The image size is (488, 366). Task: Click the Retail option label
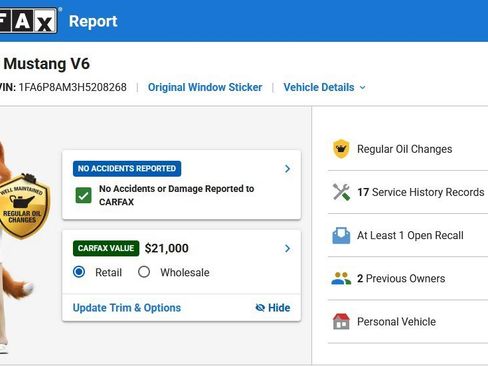pos(109,273)
